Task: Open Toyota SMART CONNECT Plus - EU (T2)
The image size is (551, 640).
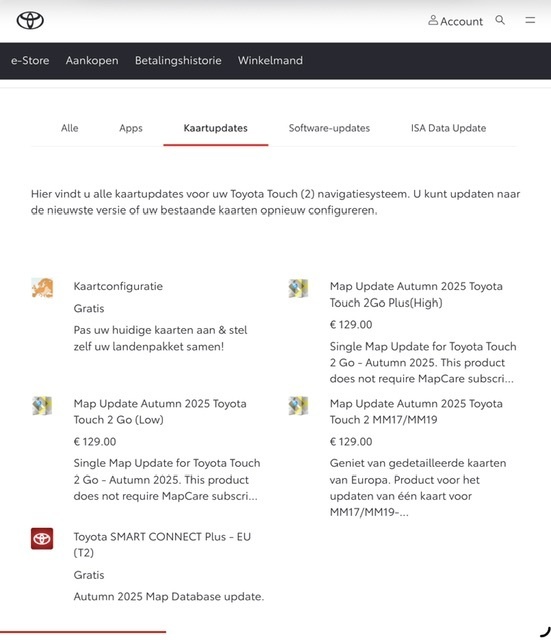Action: pyautogui.click(x=162, y=544)
